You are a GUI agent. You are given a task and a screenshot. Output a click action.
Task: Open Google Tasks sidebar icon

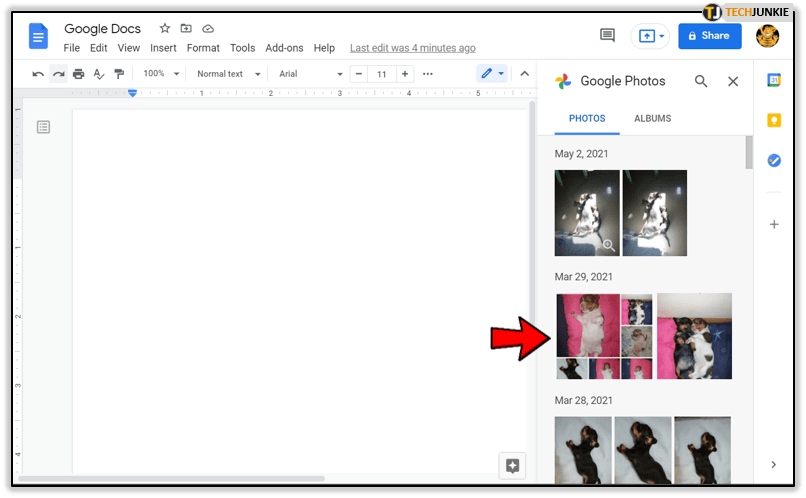(x=773, y=160)
